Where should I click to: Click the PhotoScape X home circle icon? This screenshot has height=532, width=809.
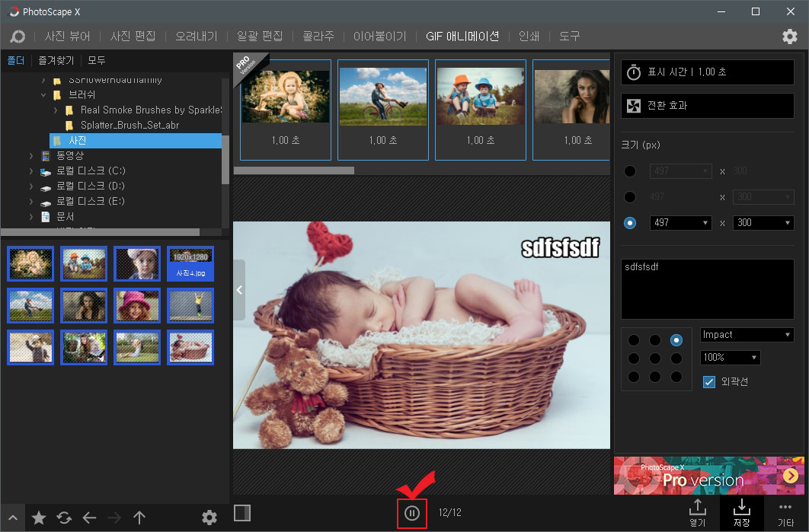tap(18, 36)
